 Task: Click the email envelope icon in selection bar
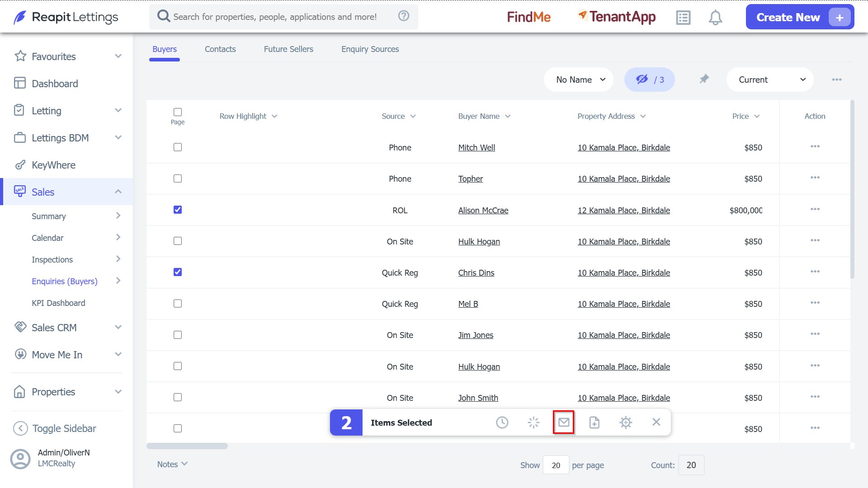click(x=564, y=422)
